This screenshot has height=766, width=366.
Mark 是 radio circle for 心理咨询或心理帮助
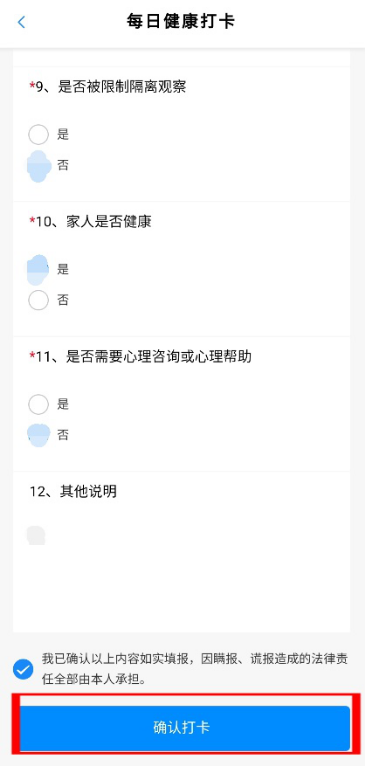click(38, 404)
